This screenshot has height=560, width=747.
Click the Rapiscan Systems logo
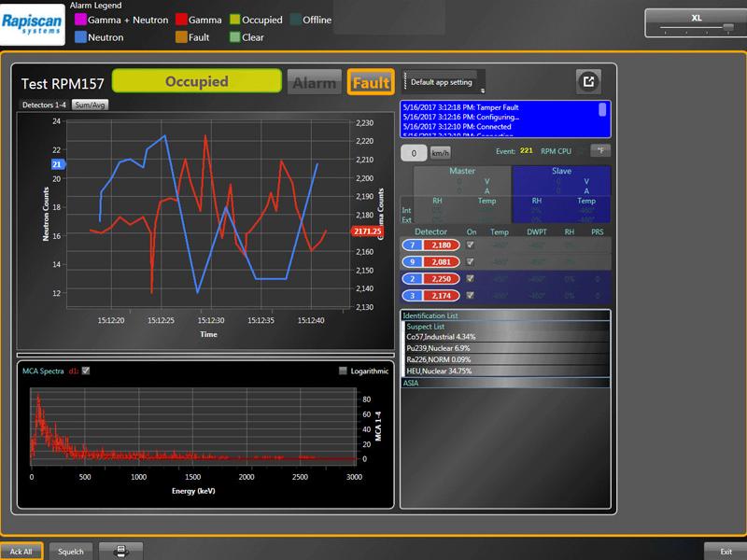pyautogui.click(x=32, y=22)
